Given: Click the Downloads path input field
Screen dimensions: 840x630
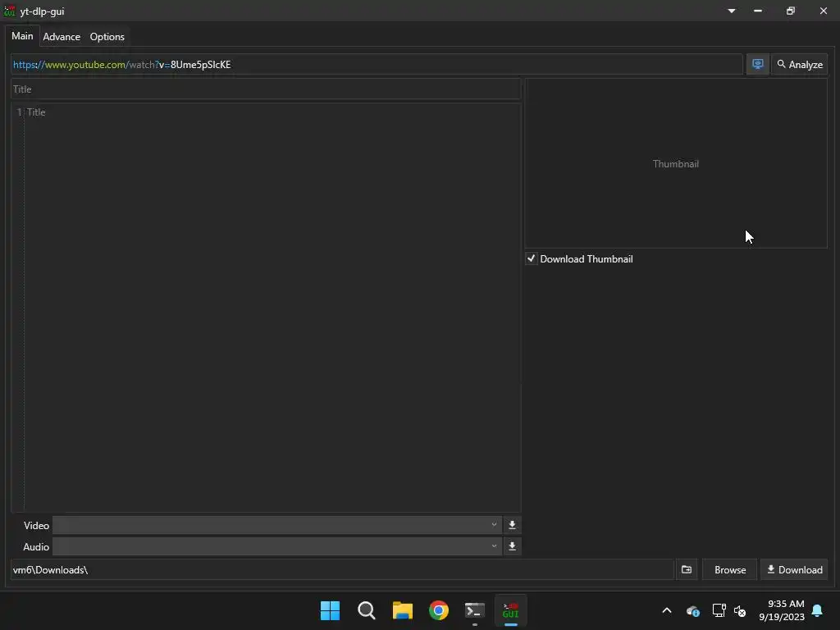Looking at the screenshot, I should [342, 569].
